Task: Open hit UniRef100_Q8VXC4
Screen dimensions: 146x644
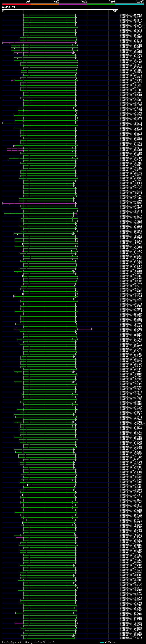Action: point(131,326)
